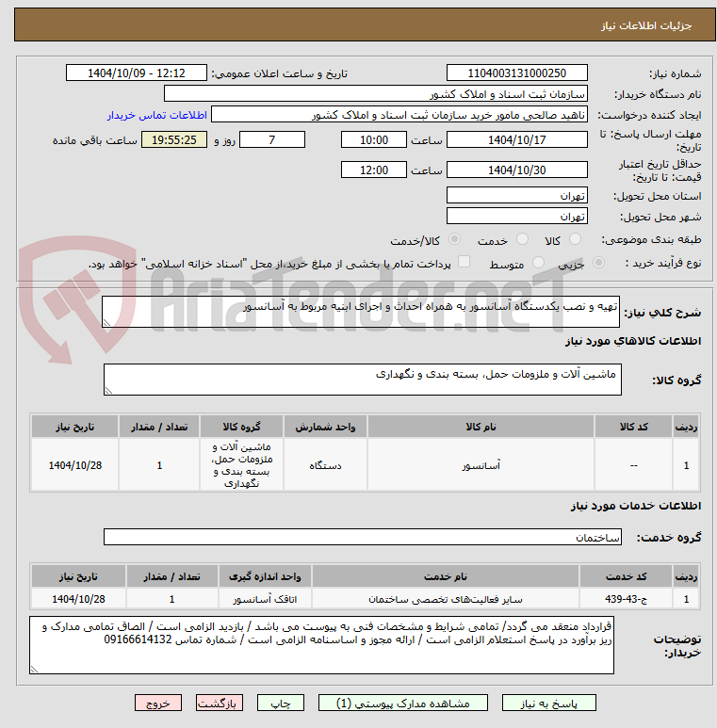Click the remaining time counter 19:55:25

tap(174, 139)
